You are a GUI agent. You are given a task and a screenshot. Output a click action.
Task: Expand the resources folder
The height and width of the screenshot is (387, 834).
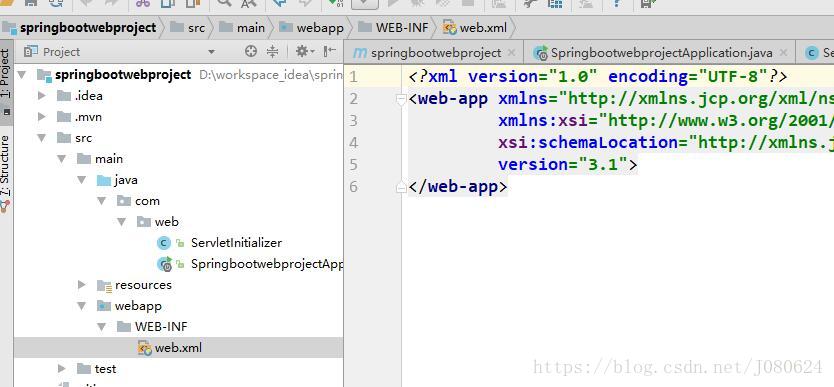[x=82, y=285]
